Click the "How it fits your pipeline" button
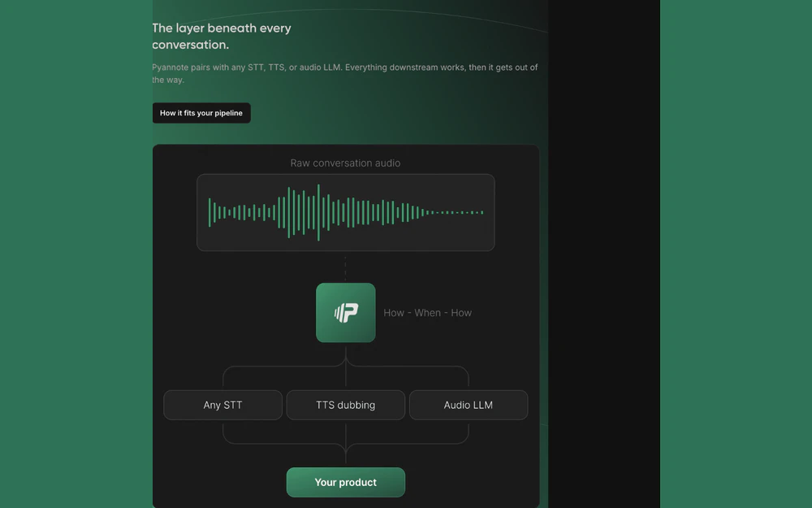 tap(201, 113)
